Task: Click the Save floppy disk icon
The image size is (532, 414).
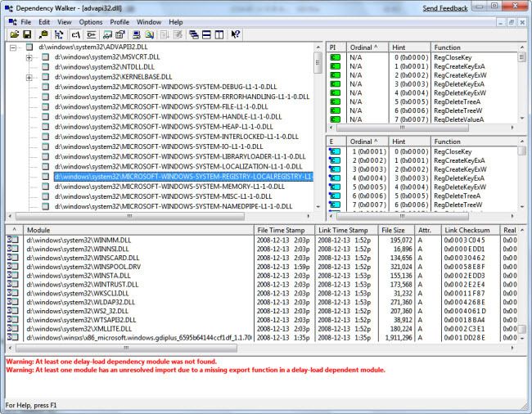Action: pyautogui.click(x=27, y=34)
